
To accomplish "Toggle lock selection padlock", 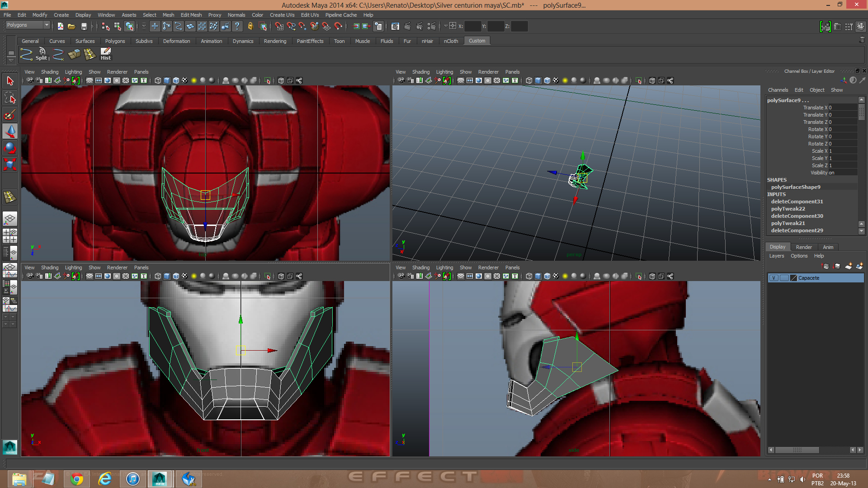I will [250, 26].
